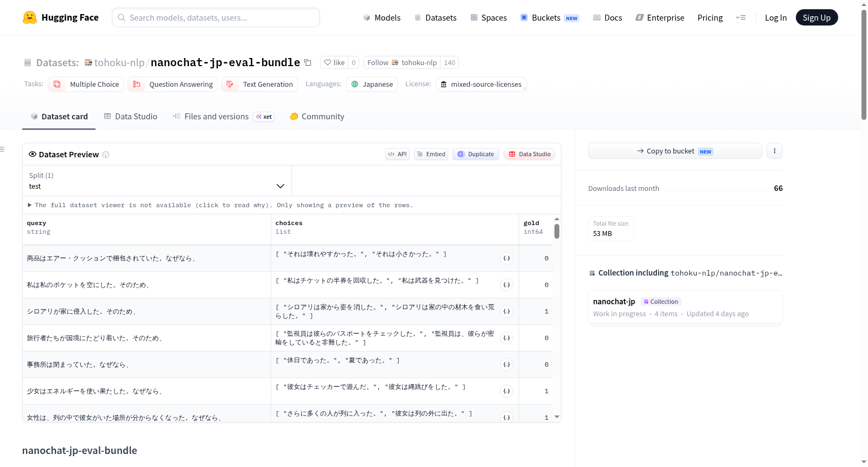Screen dimensions: 868x467
Task: Copy dataset name with copy icon
Action: coord(308,62)
